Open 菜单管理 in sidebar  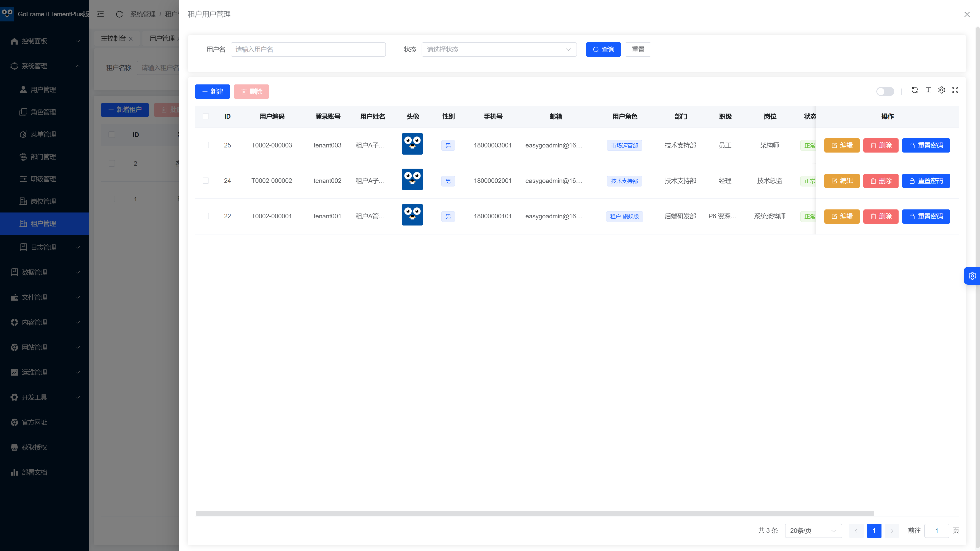pos(44,134)
